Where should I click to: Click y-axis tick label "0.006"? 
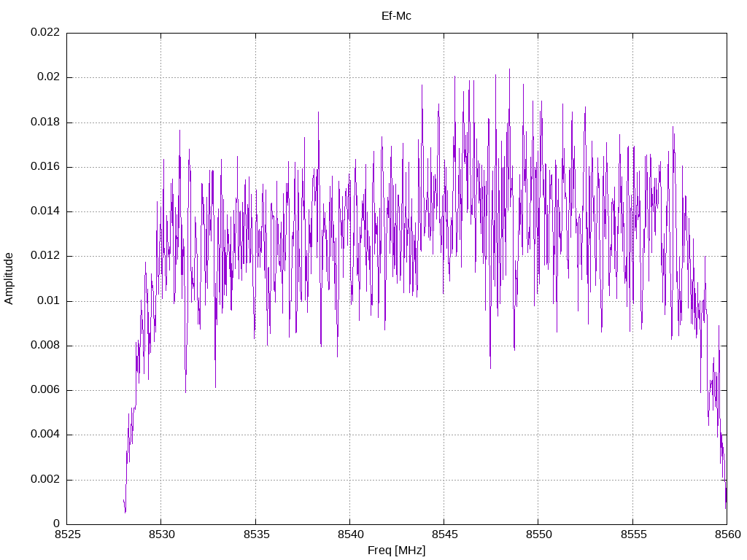tap(45, 390)
